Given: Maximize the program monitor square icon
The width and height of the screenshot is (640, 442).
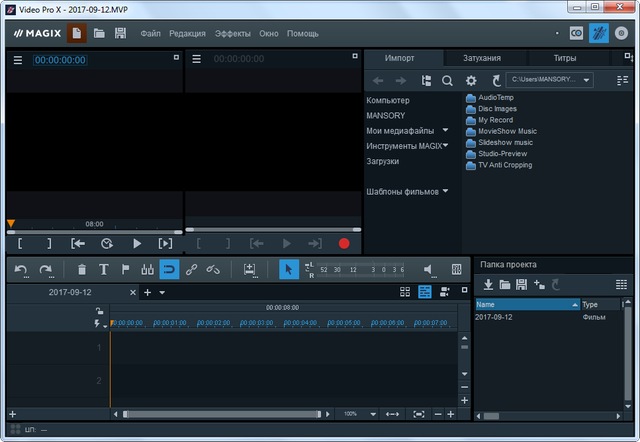Looking at the screenshot, I should 176,57.
